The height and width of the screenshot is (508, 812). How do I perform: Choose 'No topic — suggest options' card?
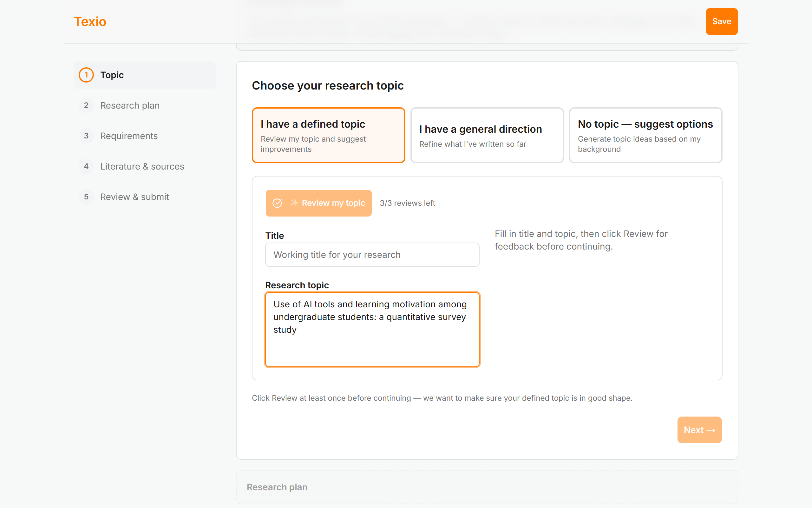[x=645, y=135]
